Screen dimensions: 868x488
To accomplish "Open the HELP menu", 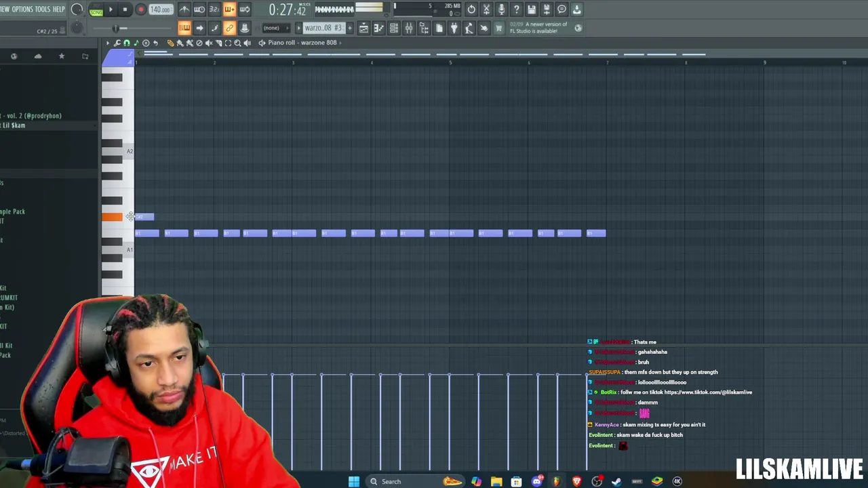I will pos(59,9).
